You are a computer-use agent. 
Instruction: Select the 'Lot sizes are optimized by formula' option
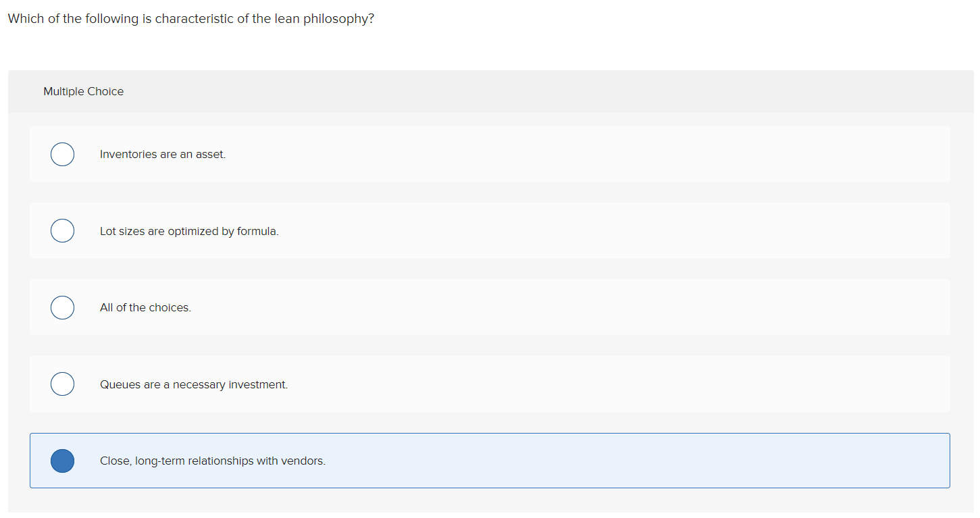(62, 230)
